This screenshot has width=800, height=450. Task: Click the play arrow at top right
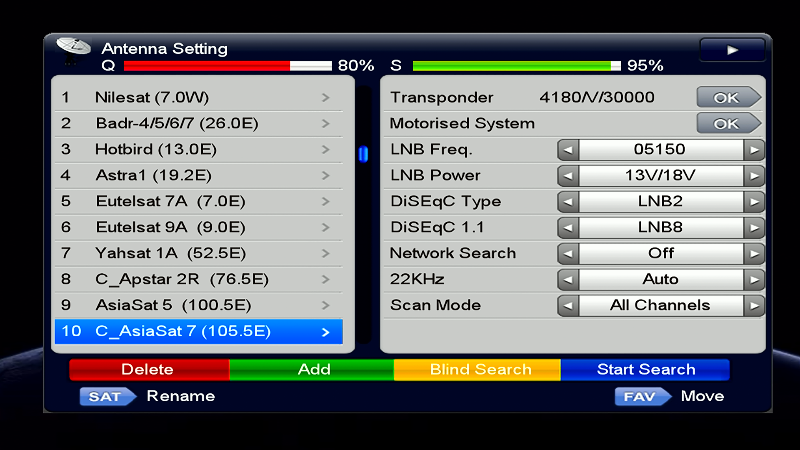tap(733, 50)
